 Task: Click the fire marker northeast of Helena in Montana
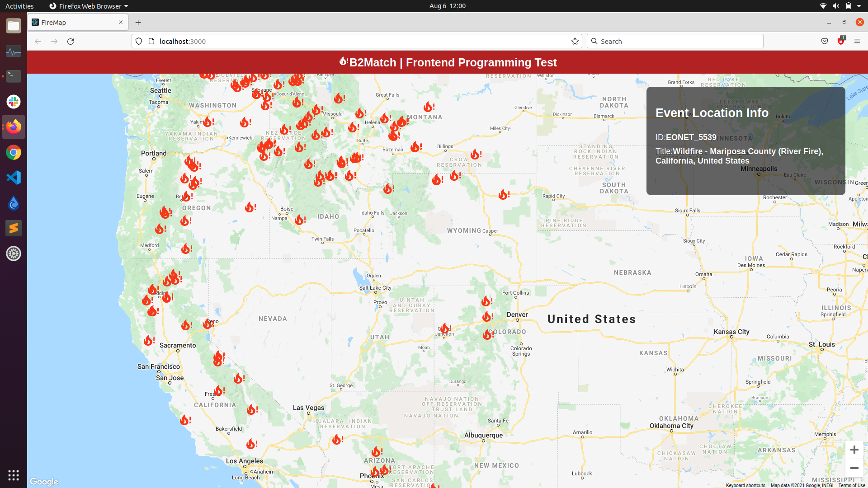429,107
